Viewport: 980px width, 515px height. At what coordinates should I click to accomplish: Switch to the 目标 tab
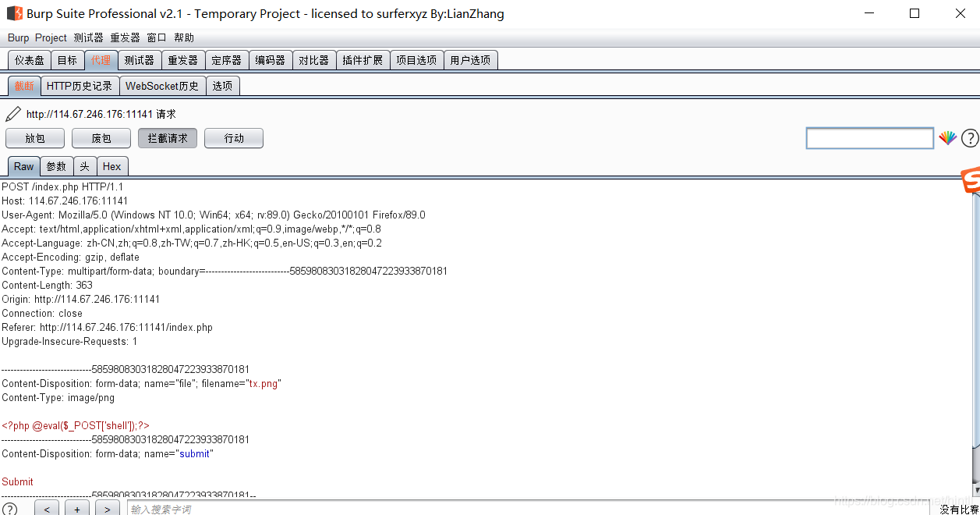pyautogui.click(x=68, y=60)
